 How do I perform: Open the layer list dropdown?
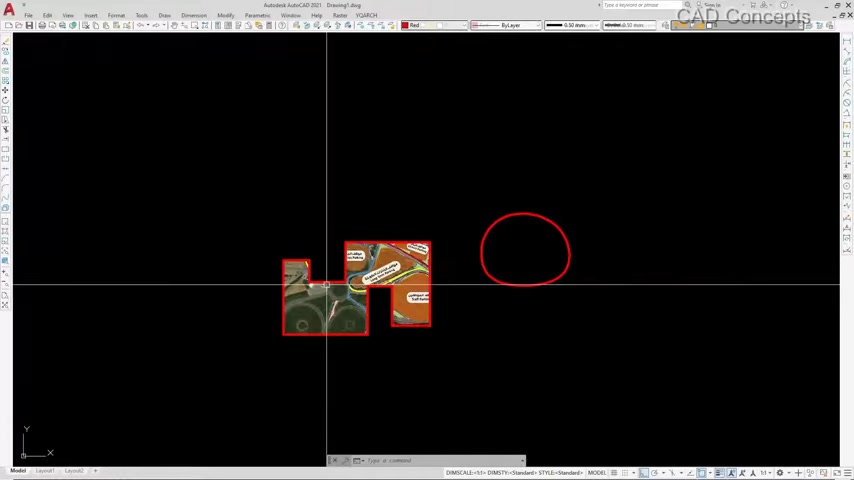tap(801, 26)
